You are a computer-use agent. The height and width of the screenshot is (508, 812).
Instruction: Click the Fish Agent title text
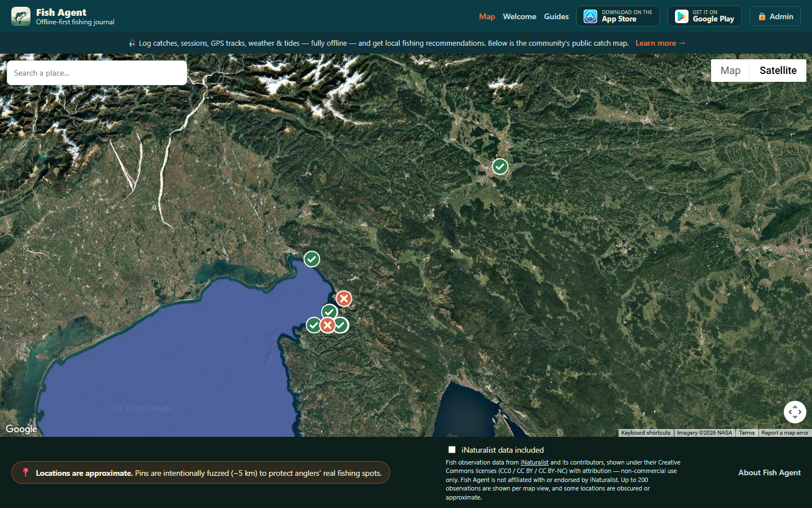point(61,12)
